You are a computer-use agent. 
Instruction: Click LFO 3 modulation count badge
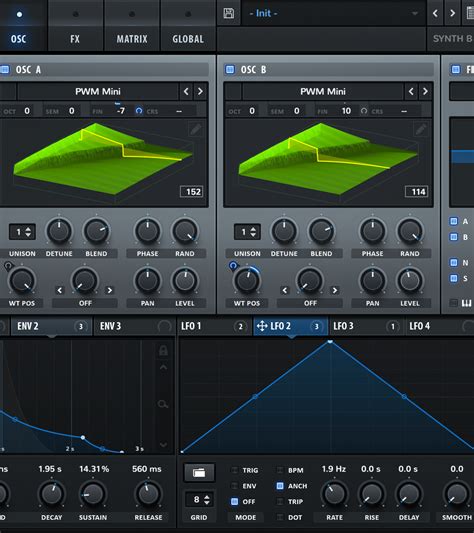click(392, 327)
